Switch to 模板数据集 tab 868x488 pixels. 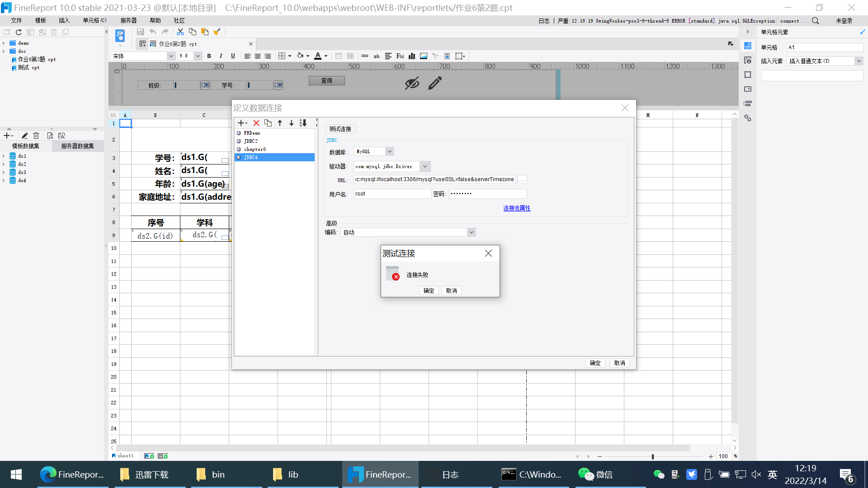click(x=26, y=146)
